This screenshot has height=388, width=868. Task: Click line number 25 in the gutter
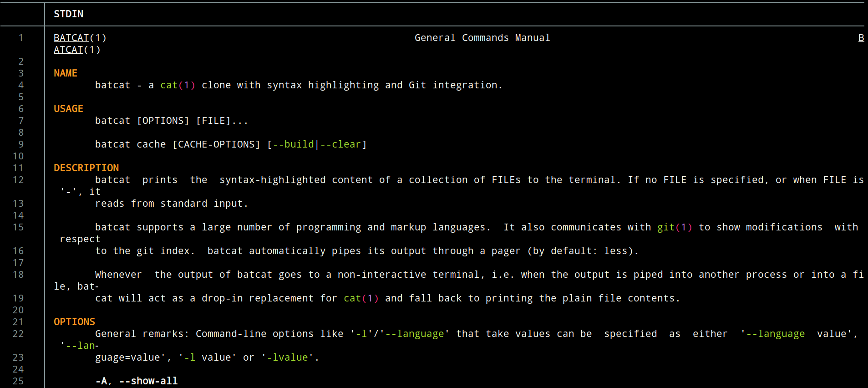tap(18, 381)
